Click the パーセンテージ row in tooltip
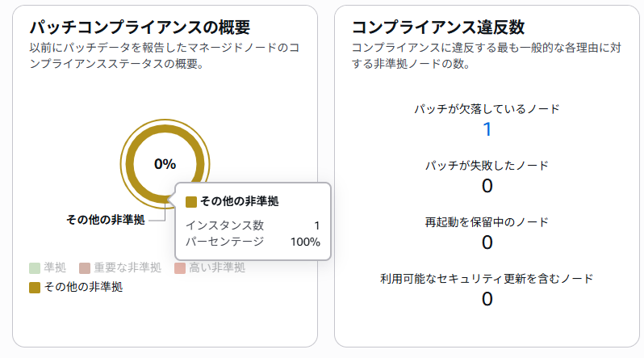644x358 pixels. point(253,242)
